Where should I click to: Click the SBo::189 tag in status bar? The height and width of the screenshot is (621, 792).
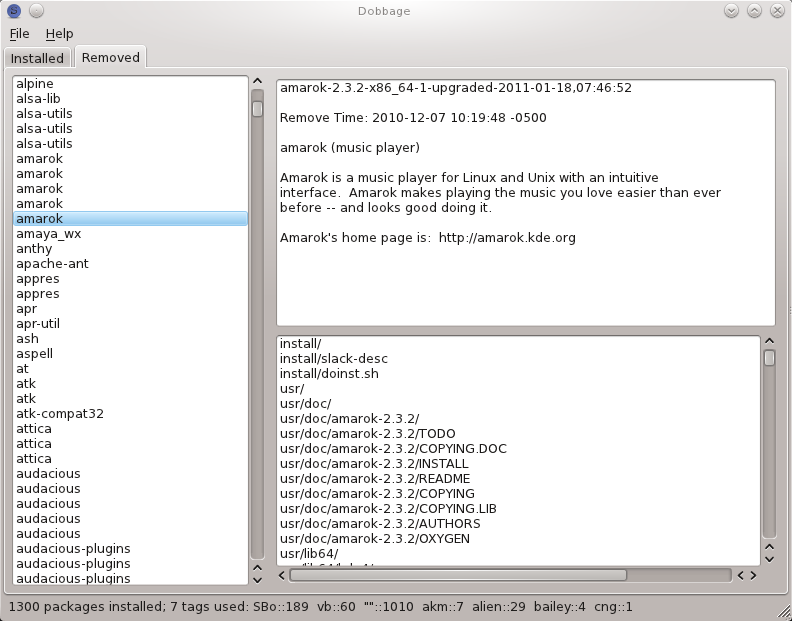coord(280,606)
